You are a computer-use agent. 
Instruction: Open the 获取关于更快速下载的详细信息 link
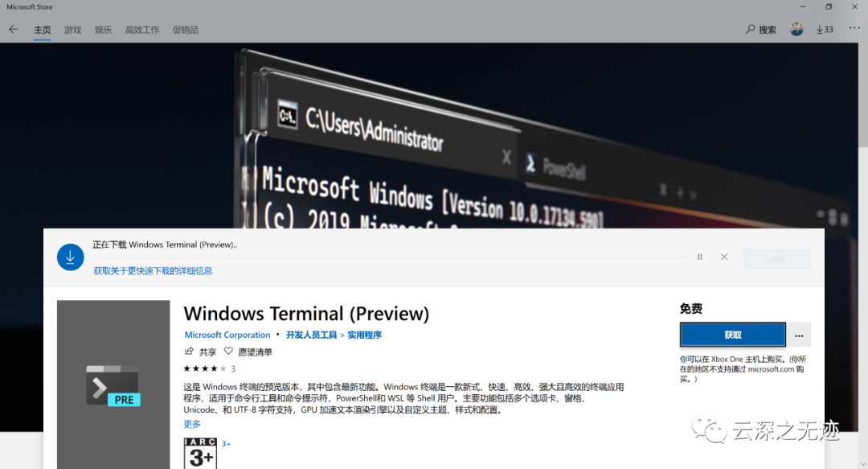coord(153,270)
